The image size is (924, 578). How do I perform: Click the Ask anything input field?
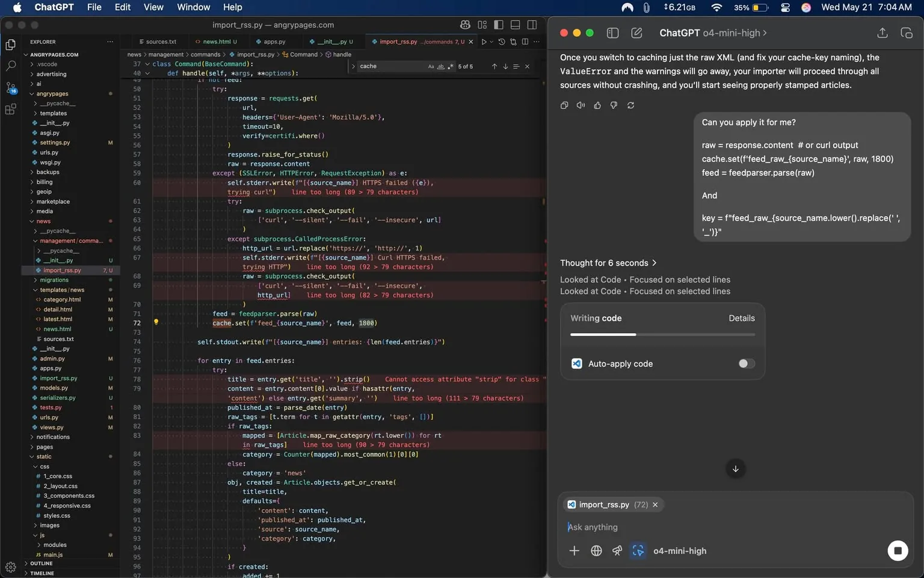[x=662, y=527]
